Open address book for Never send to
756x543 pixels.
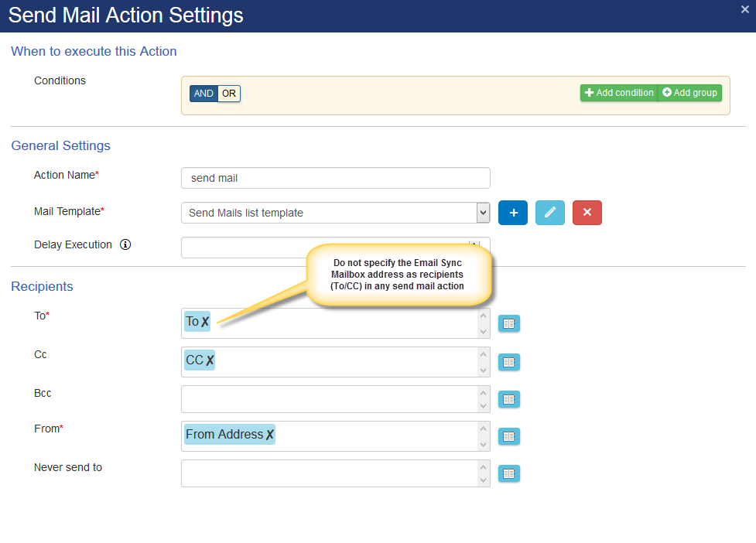click(x=508, y=473)
